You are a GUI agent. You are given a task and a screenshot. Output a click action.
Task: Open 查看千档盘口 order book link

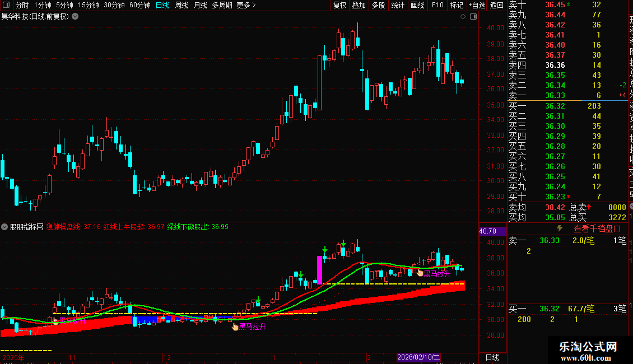(597, 229)
